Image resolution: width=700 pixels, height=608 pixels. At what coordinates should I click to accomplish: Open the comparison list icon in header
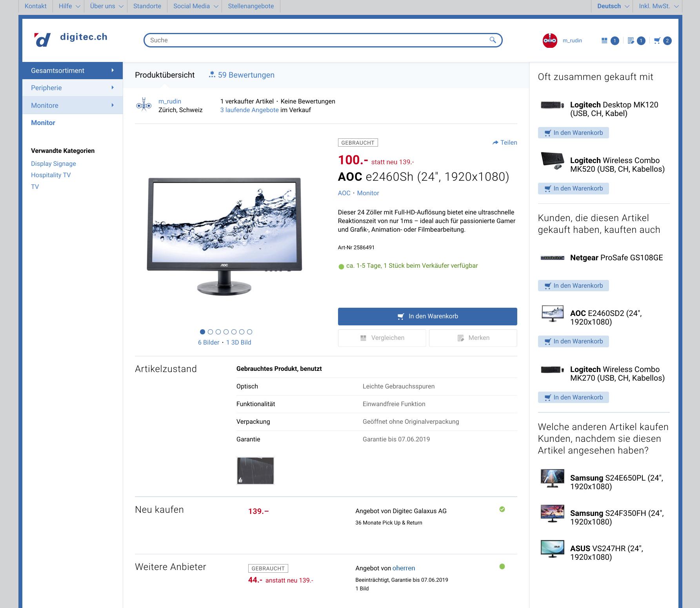pyautogui.click(x=604, y=40)
